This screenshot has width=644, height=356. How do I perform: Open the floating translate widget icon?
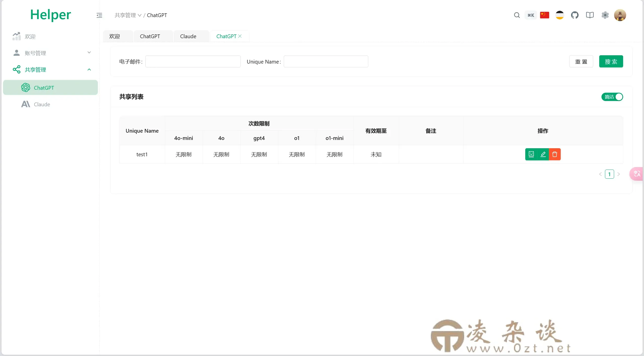(x=637, y=174)
